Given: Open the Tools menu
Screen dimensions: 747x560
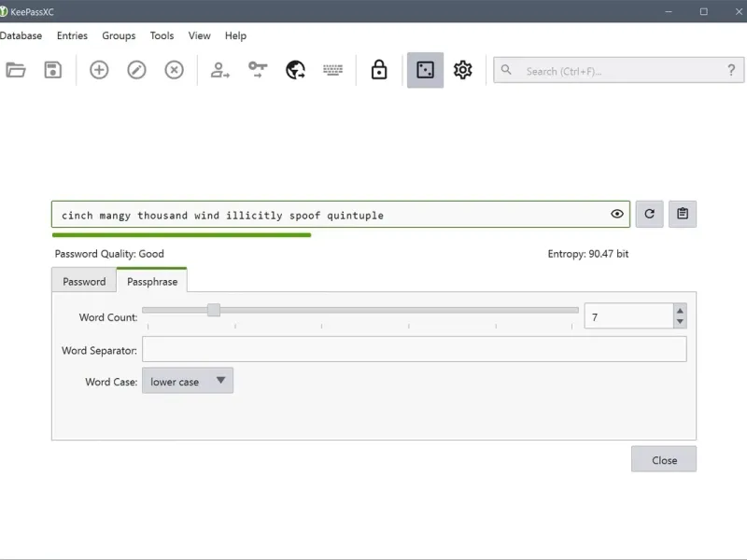Looking at the screenshot, I should click(162, 35).
